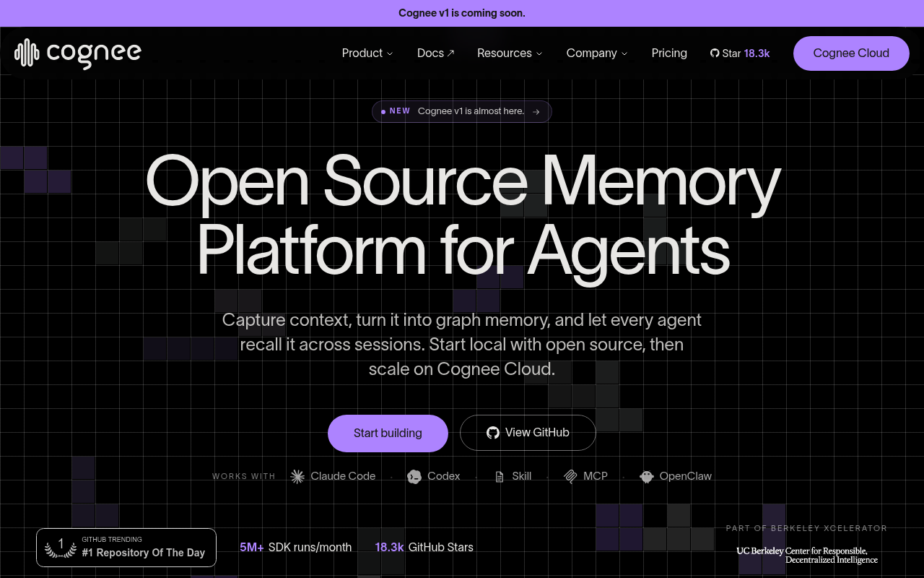Viewport: 924px width, 578px height.
Task: Click the MCP icon
Action: click(570, 477)
